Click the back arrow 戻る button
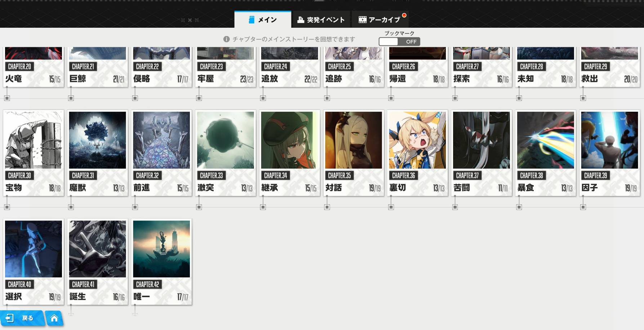The width and height of the screenshot is (644, 330). tap(22, 318)
